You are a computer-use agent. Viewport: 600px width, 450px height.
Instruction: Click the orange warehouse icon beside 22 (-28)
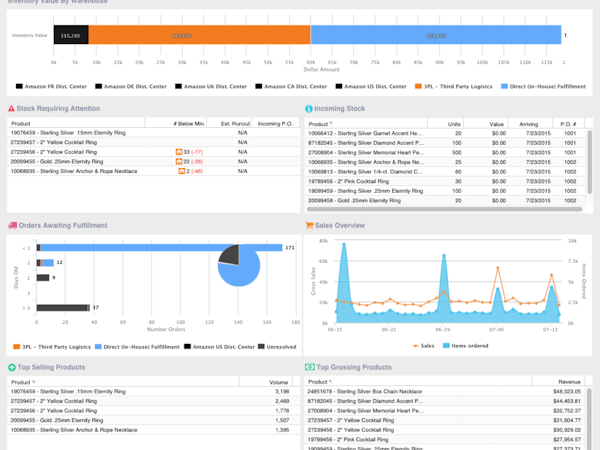tap(179, 161)
